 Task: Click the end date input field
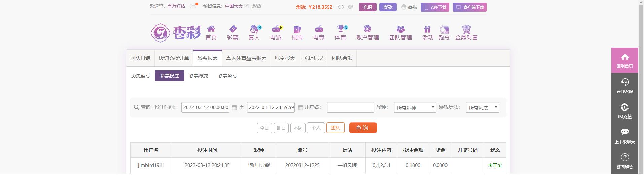tap(271, 107)
